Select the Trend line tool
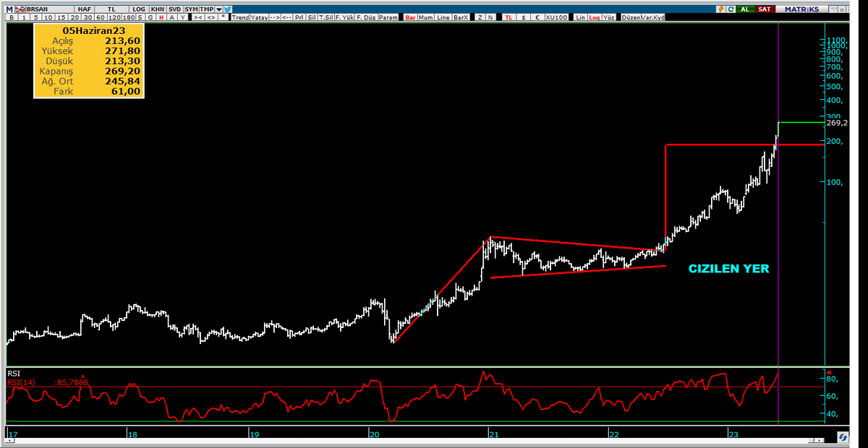 coord(240,17)
